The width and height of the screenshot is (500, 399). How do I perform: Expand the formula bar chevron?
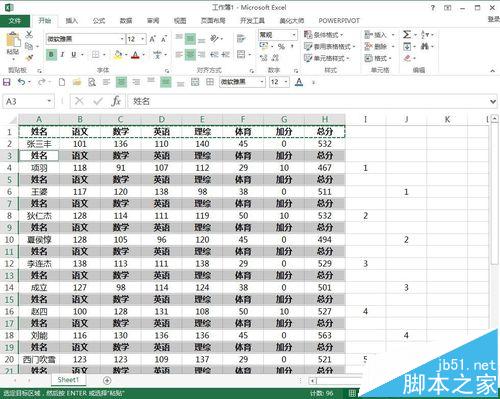click(493, 101)
